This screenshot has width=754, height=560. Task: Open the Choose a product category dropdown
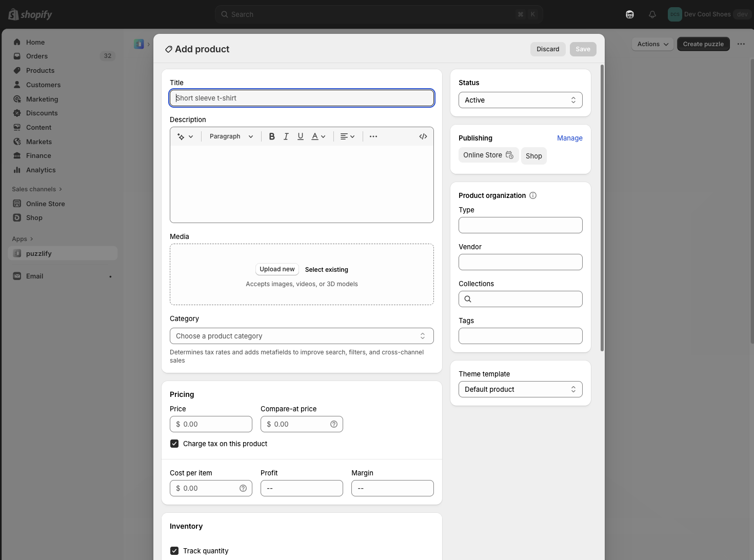tap(302, 336)
